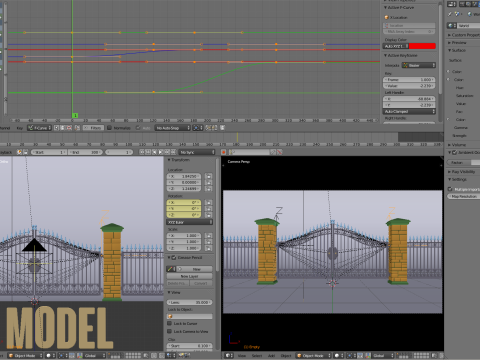Click the properties editor type icon at top
The height and width of the screenshot is (360, 480).
[x=452, y=4]
